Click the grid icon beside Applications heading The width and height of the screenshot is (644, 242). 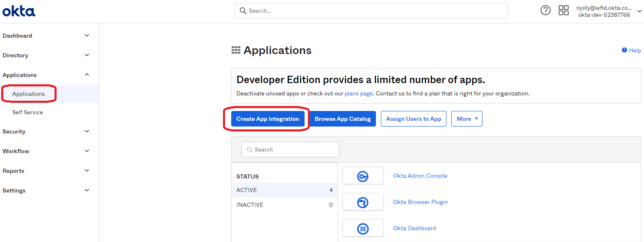[x=236, y=50]
